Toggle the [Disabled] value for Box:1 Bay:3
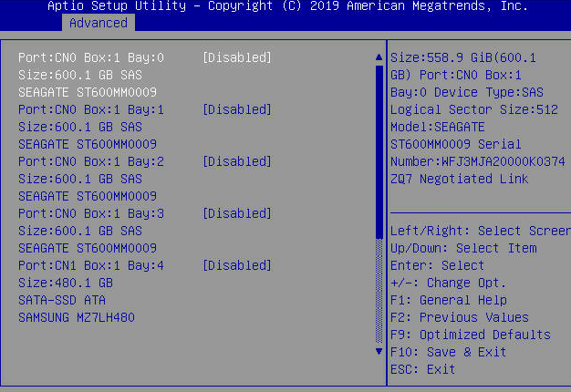Viewport: 571px width, 392px height. point(237,213)
